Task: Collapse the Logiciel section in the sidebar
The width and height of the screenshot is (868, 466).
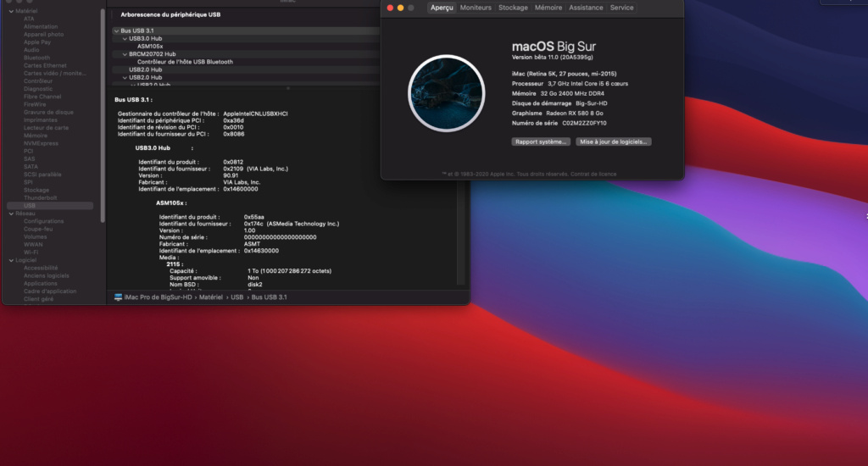Action: click(x=11, y=260)
